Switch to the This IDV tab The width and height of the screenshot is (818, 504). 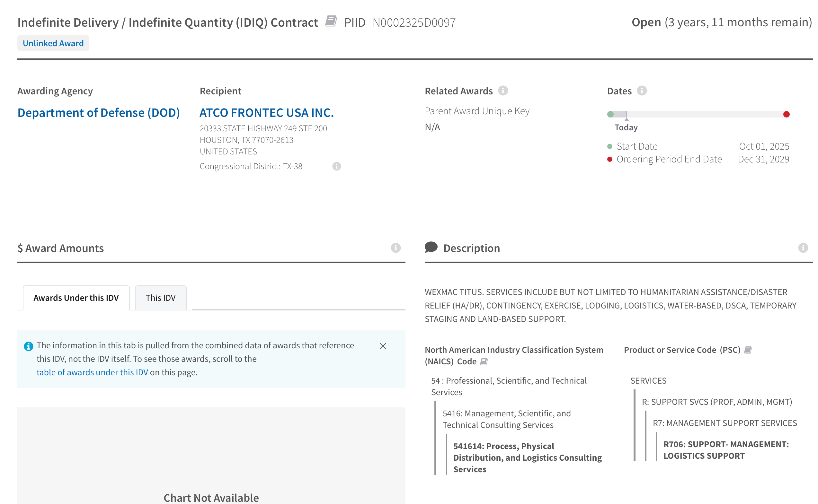160,298
